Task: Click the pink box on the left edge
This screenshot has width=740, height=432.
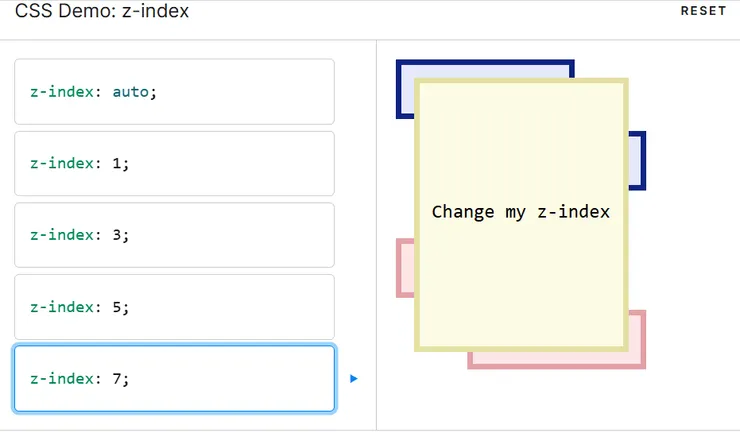Action: [404, 268]
